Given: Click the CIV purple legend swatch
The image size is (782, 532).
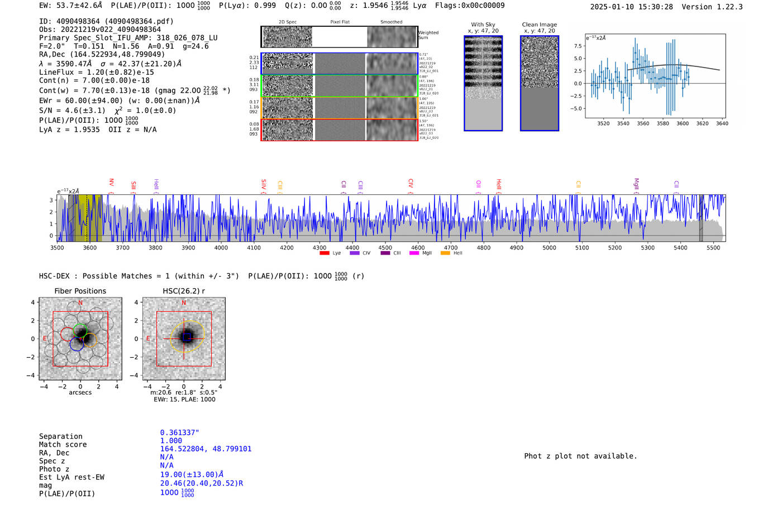Looking at the screenshot, I should [354, 253].
